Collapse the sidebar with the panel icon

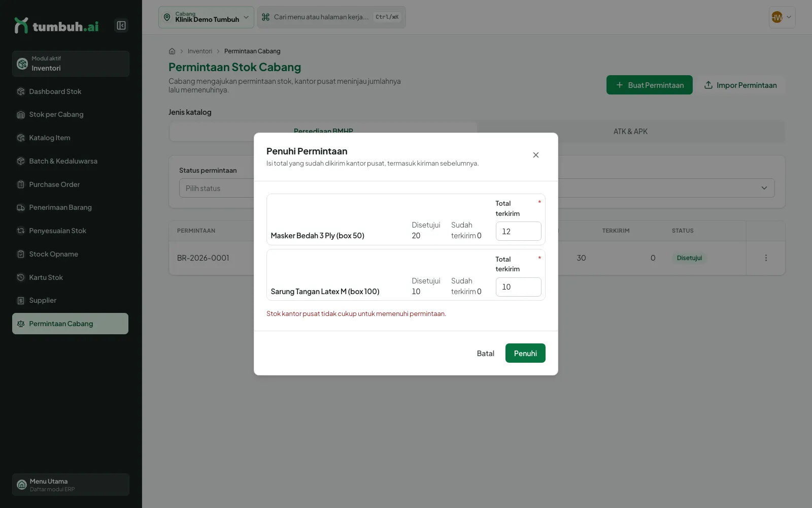pyautogui.click(x=121, y=25)
